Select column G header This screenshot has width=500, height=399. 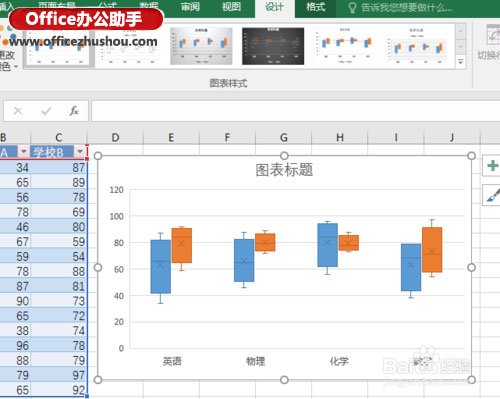click(283, 137)
